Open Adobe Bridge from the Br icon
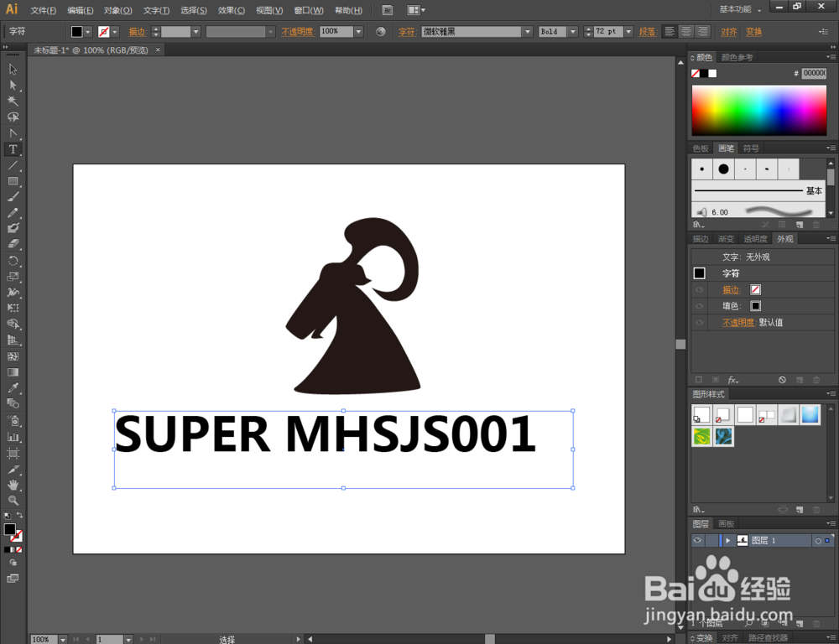The image size is (839, 644). coord(388,10)
